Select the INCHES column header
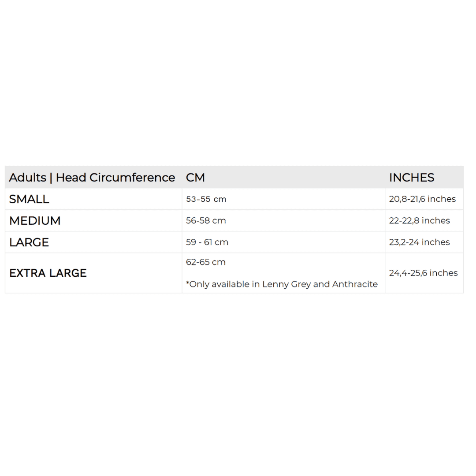This screenshot has height=476, width=476. pos(411,178)
